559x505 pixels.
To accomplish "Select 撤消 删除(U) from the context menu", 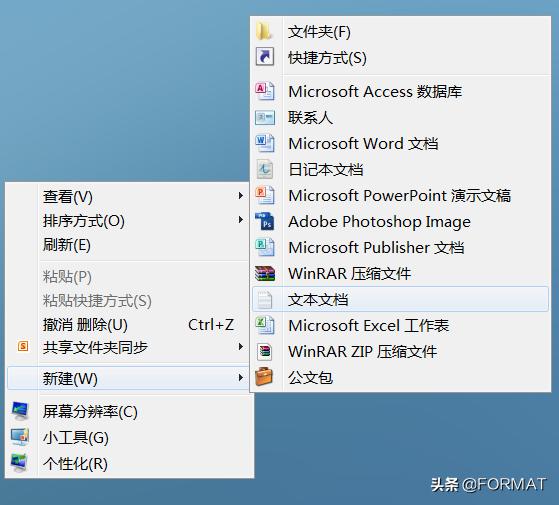I will pyautogui.click(x=128, y=325).
